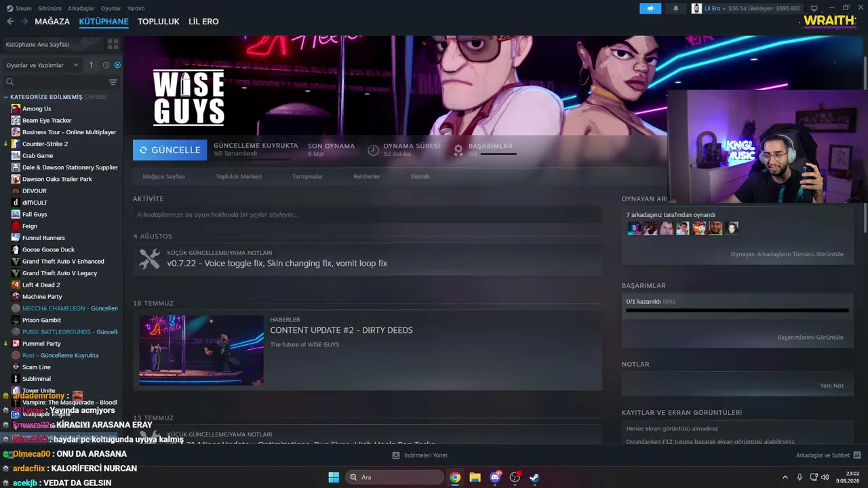
Task: Click the activity comment input field
Action: click(x=368, y=215)
